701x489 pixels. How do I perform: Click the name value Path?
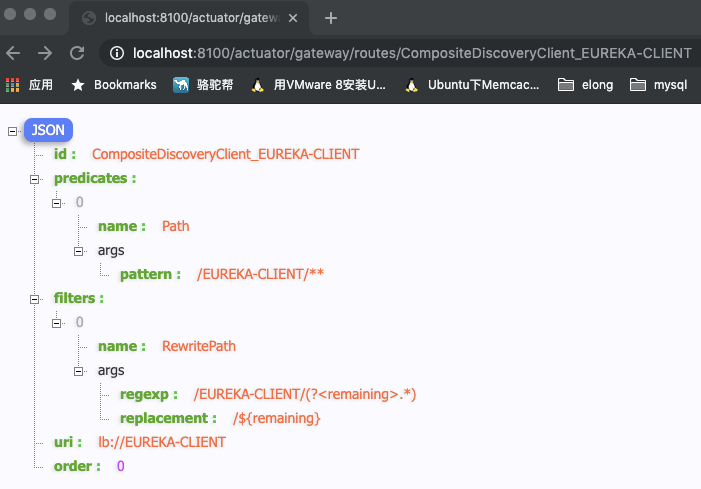point(175,226)
